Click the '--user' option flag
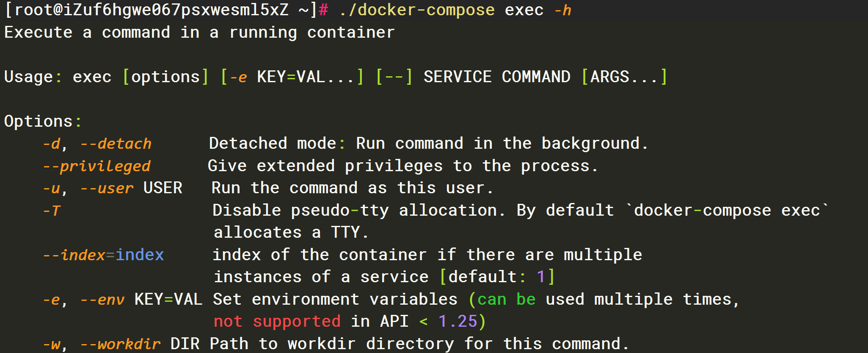This screenshot has width=868, height=353. pyautogui.click(x=107, y=188)
